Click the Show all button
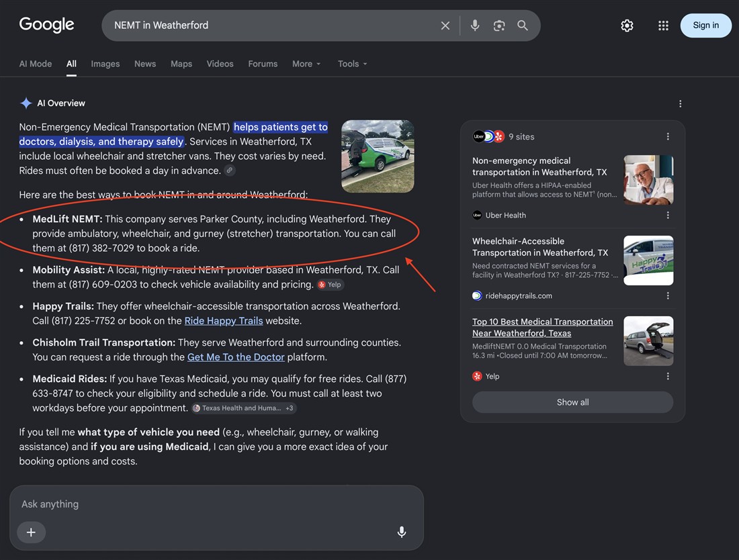The height and width of the screenshot is (560, 739). [x=572, y=402]
